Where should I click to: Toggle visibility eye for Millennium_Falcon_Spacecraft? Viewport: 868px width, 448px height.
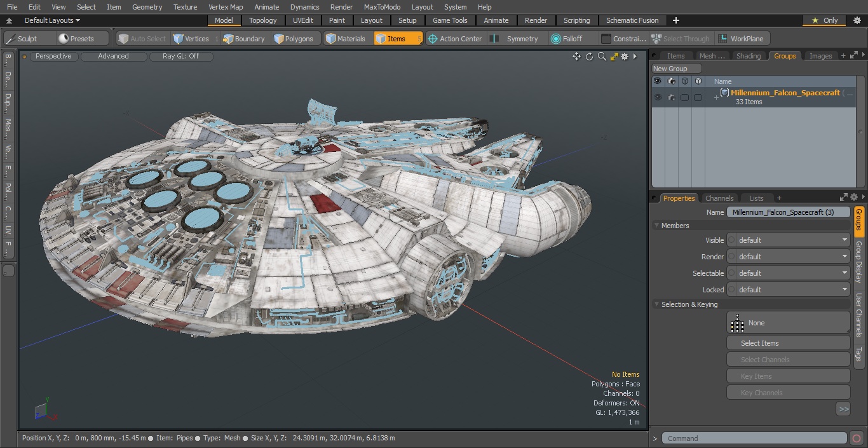[658, 97]
